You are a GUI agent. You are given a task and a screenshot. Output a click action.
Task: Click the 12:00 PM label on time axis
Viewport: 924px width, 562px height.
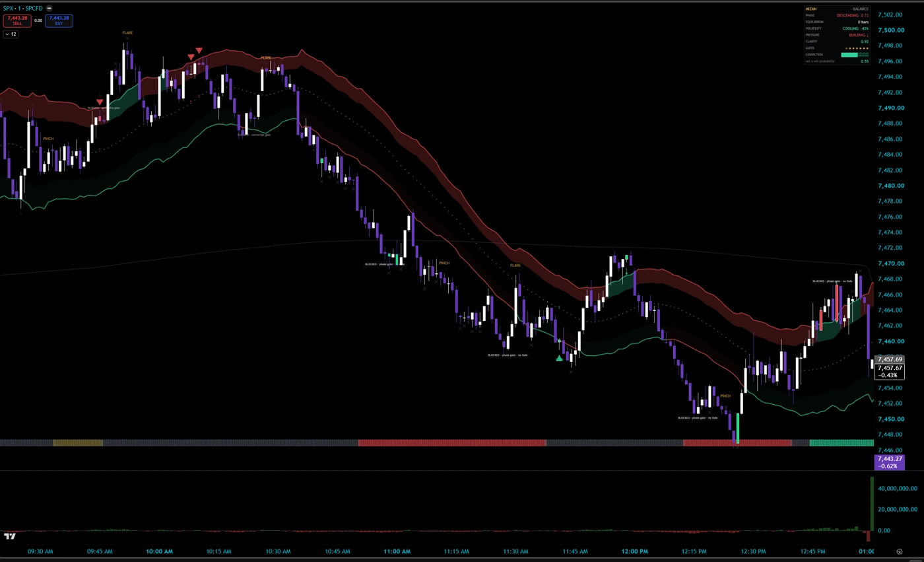point(634,551)
